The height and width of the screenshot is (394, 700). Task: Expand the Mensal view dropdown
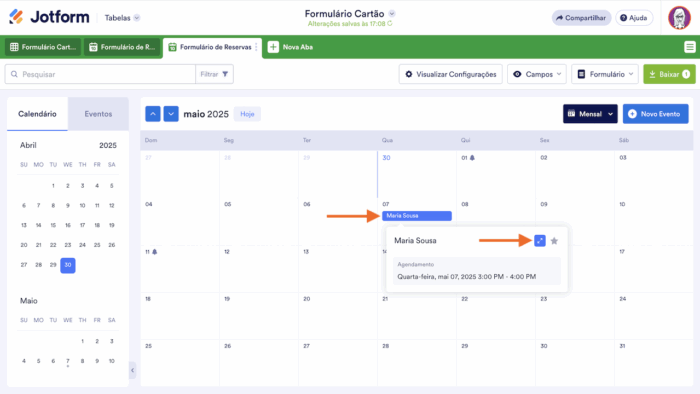(x=590, y=114)
